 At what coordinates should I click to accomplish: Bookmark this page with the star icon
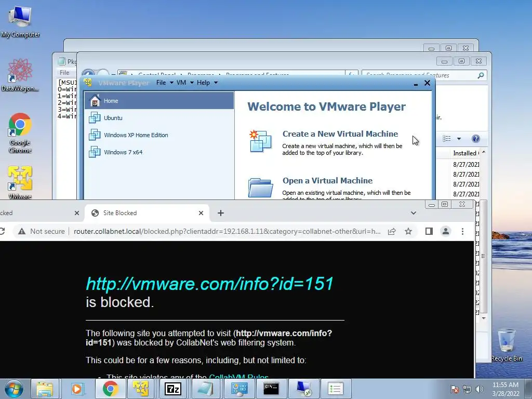tap(408, 231)
